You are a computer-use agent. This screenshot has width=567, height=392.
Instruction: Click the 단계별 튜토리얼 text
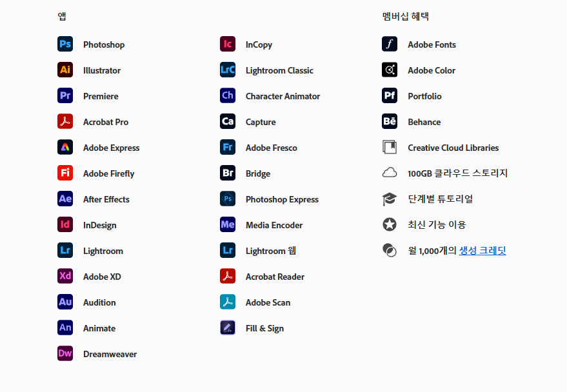[441, 199]
